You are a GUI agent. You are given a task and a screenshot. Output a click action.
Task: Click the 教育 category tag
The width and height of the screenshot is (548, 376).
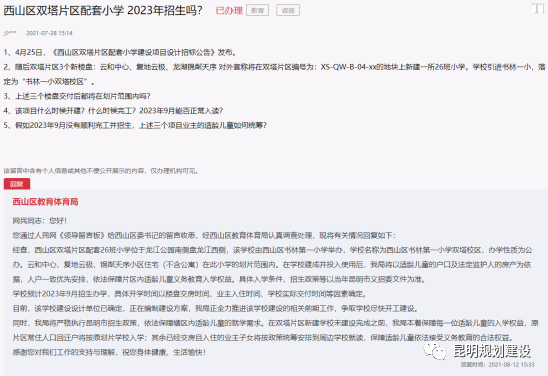point(258,10)
